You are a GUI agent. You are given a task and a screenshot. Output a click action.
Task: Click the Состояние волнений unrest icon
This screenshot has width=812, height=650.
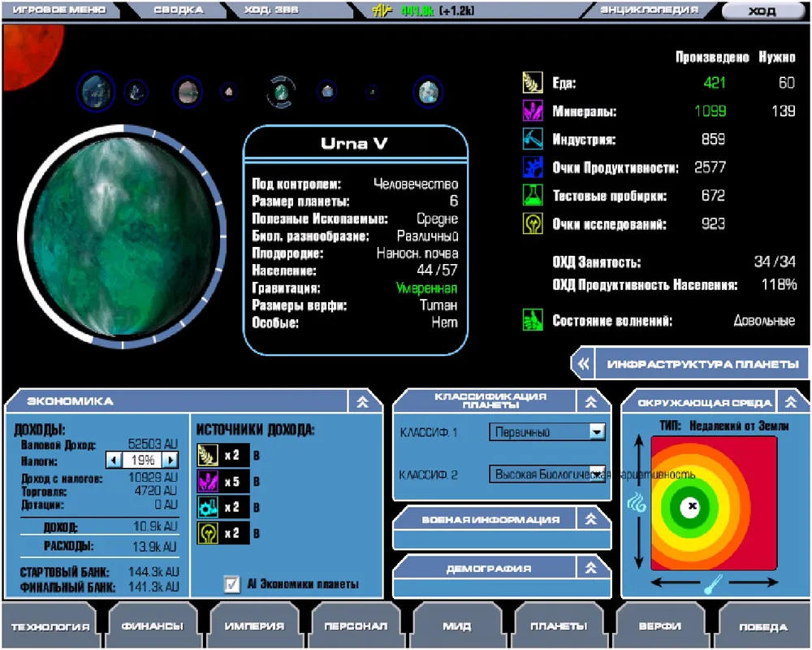[532, 320]
